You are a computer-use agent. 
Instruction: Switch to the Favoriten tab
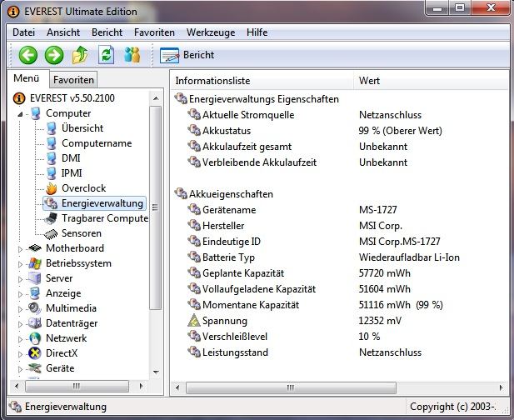[73, 80]
